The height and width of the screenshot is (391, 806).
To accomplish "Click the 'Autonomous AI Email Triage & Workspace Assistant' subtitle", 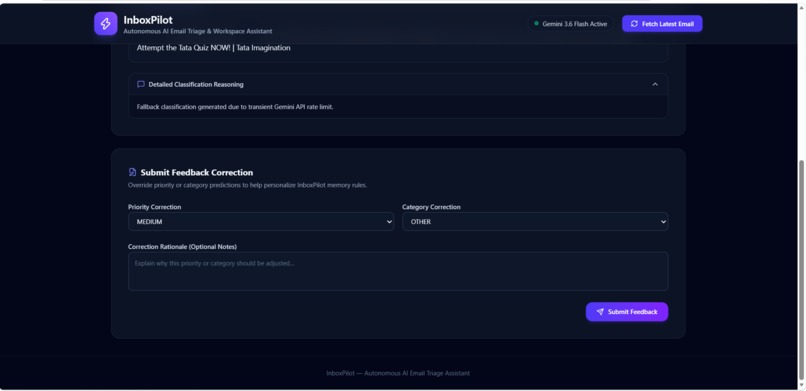I will tap(198, 31).
